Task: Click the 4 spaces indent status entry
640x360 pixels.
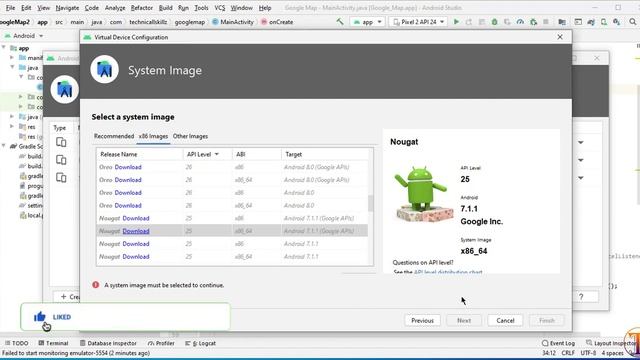Action: [612, 353]
